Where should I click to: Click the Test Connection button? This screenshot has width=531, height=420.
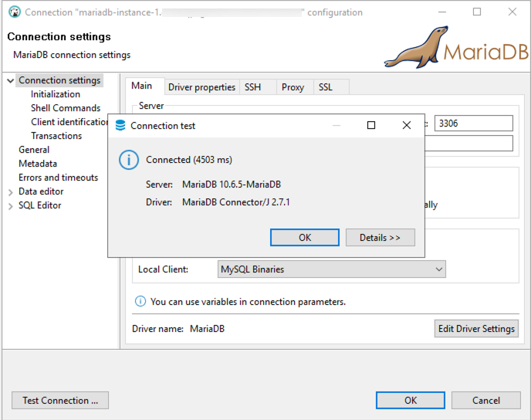coord(60,400)
